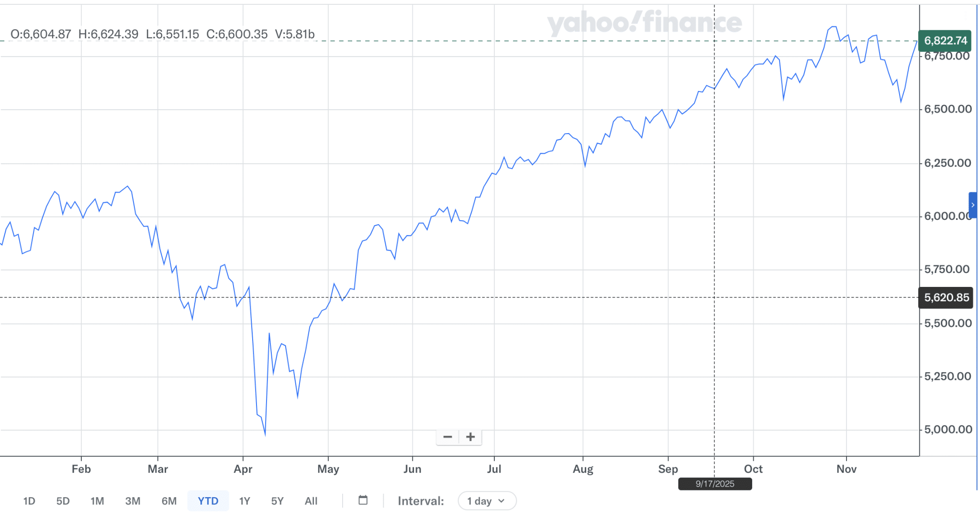Switch to 3M range
Viewport: 980px width, 512px height.
point(133,501)
